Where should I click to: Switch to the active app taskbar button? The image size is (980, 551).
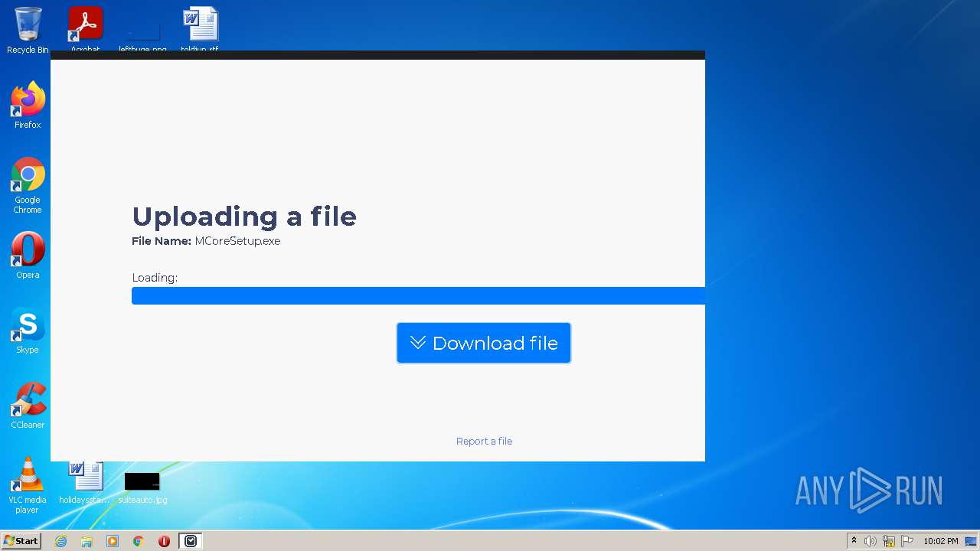191,541
